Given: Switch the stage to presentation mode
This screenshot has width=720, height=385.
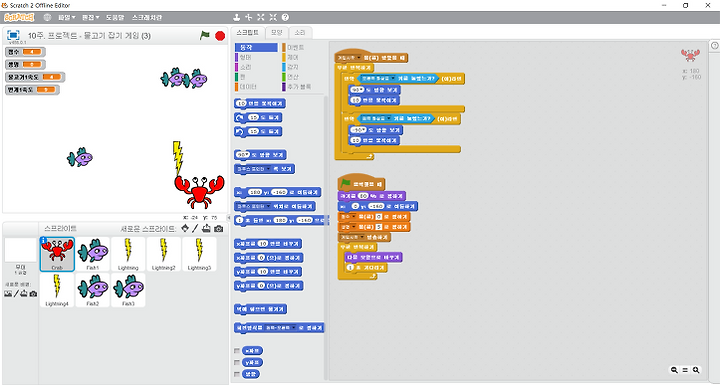Looking at the screenshot, I should tap(13, 35).
